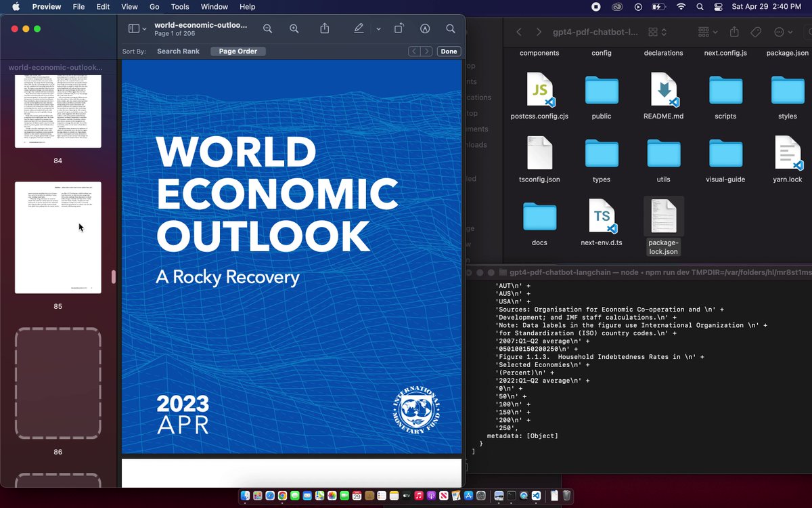
Task: Open the Preview menu in menu bar
Action: 47,7
